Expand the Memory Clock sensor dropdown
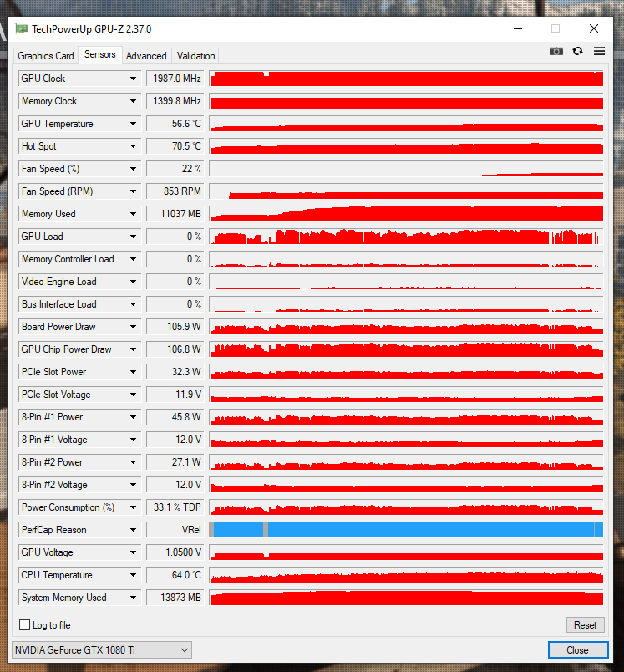The image size is (624, 672). [x=133, y=101]
